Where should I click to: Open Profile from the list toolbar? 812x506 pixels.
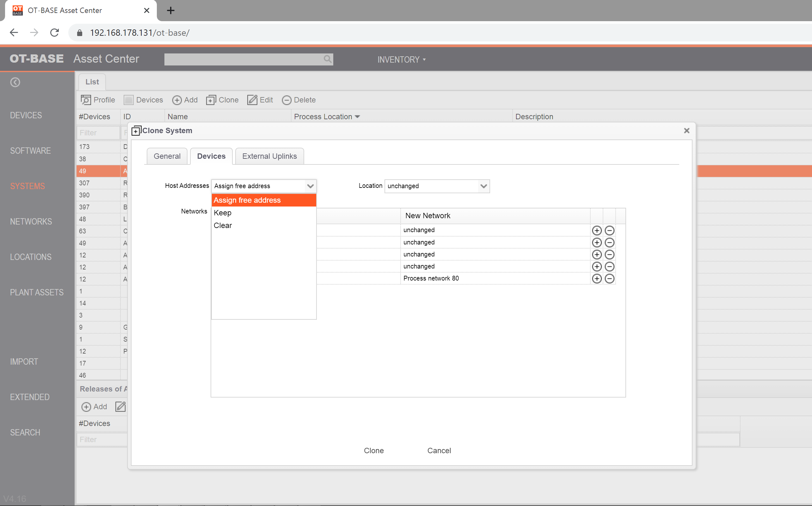pos(98,100)
